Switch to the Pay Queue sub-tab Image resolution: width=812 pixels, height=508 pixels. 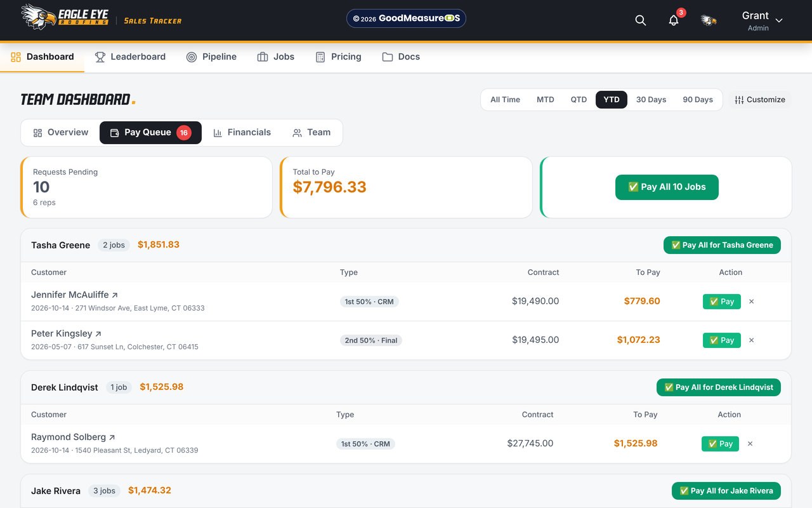[150, 133]
